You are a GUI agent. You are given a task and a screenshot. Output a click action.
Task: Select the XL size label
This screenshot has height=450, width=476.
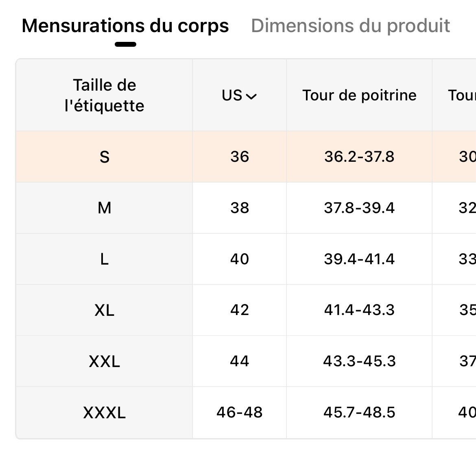(x=104, y=311)
